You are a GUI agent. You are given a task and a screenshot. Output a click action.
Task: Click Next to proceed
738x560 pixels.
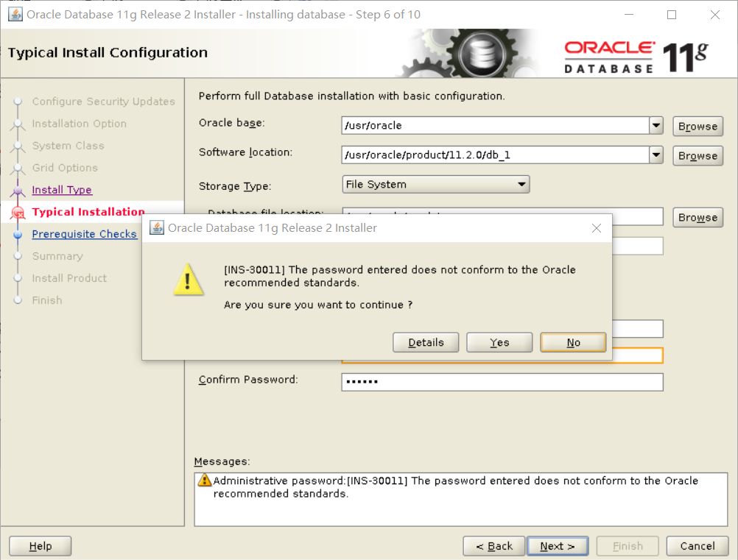(x=558, y=546)
